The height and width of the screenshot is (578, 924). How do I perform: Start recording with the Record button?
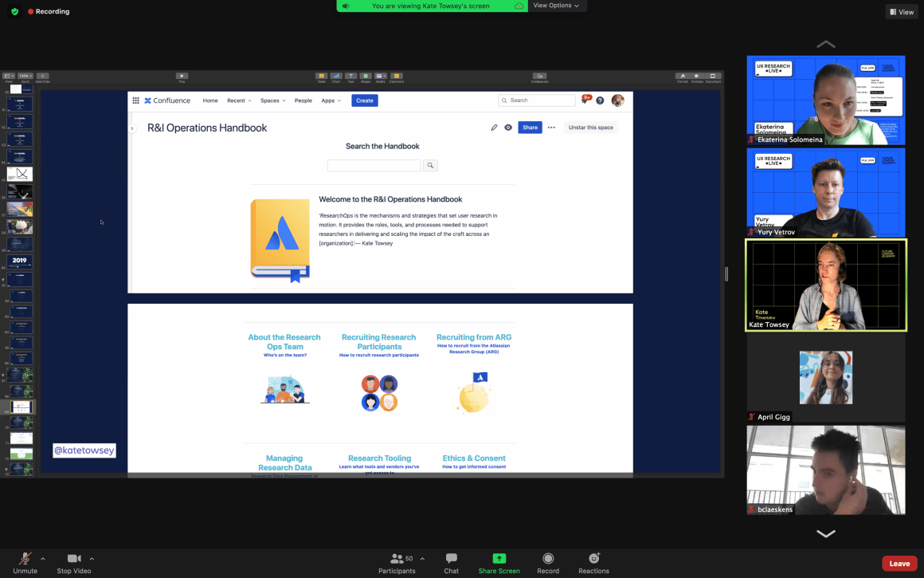(548, 564)
